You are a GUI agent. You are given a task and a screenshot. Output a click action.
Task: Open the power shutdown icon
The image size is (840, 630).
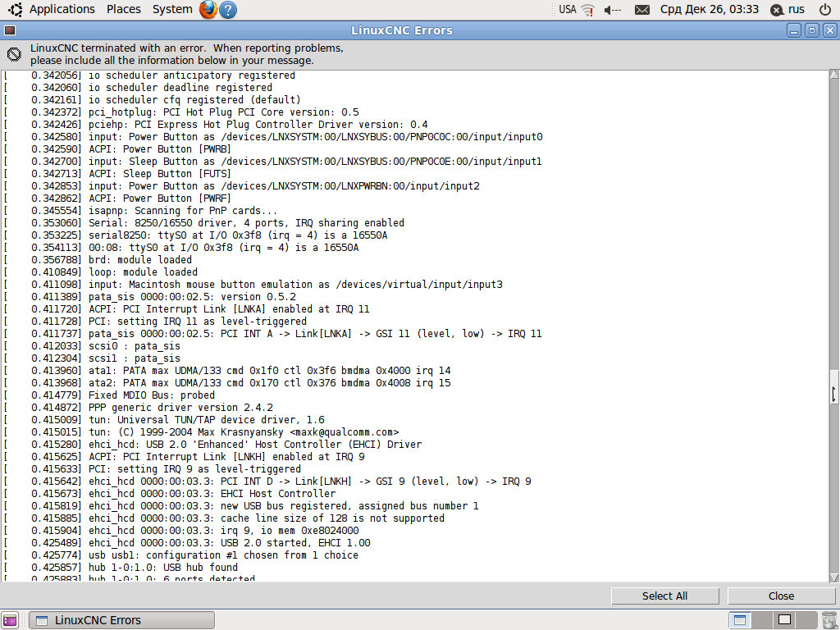coord(825,9)
